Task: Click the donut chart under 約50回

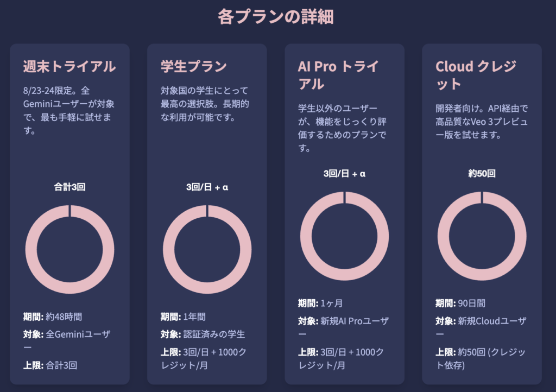Action: pos(482,236)
